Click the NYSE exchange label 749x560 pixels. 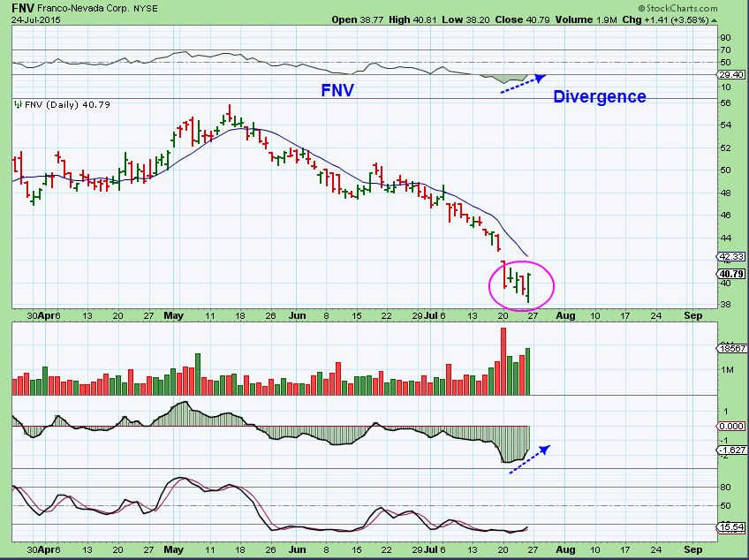coord(146,9)
